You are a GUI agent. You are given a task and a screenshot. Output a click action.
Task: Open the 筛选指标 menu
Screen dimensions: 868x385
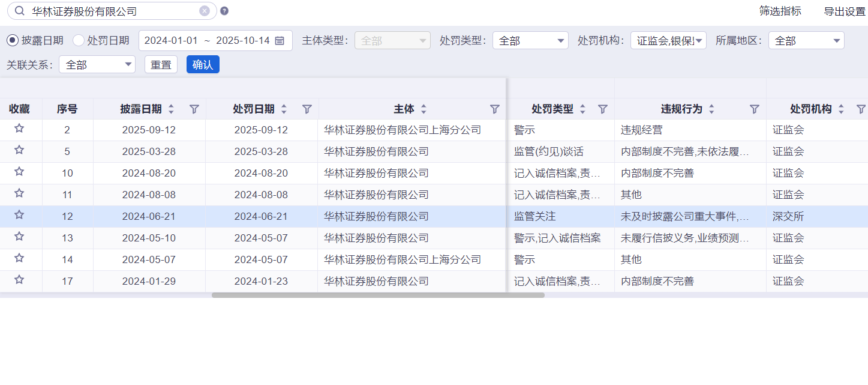[780, 11]
